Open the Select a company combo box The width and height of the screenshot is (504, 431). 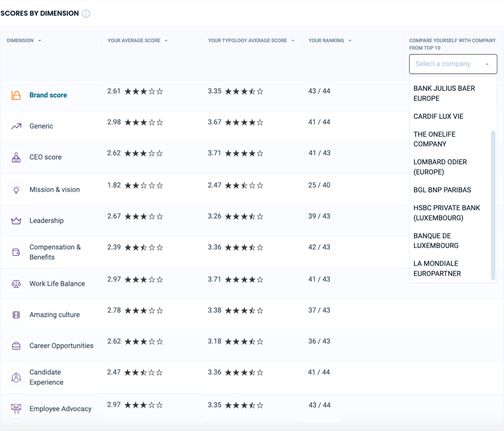coord(453,64)
